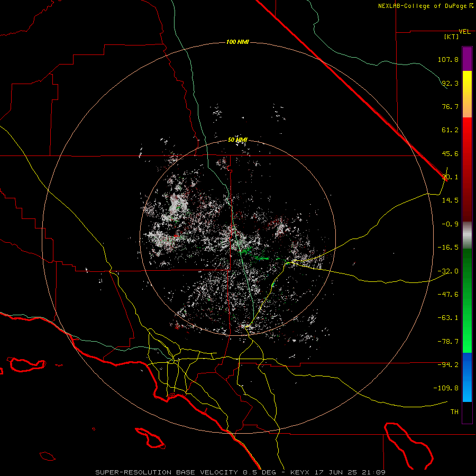Select the -47.6 legend value
Screen dimensions: 476x476
click(x=448, y=294)
